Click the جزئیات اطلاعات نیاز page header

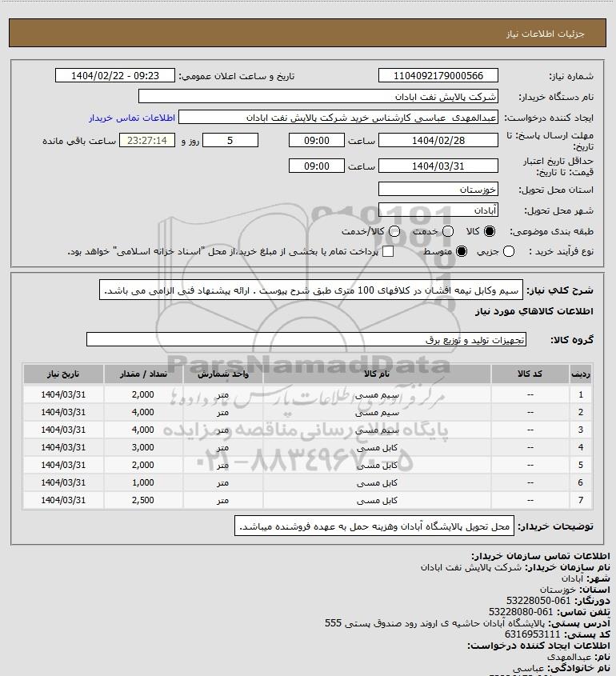point(546,34)
